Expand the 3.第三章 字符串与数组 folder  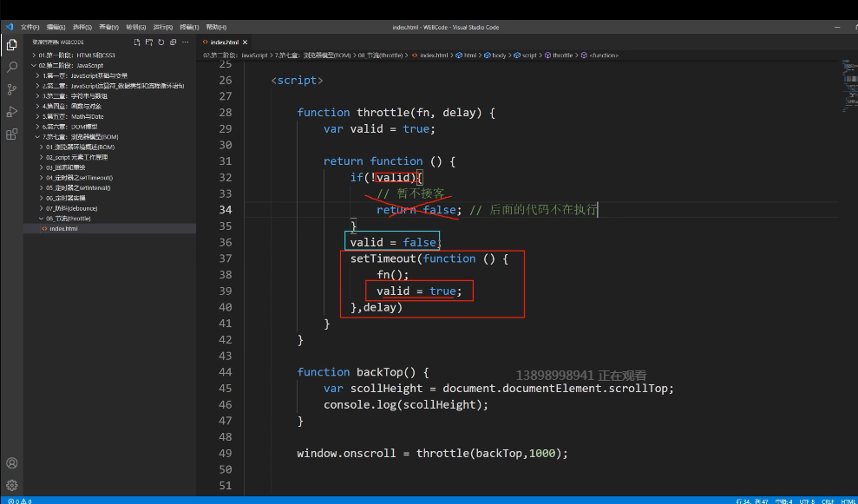pos(109,95)
